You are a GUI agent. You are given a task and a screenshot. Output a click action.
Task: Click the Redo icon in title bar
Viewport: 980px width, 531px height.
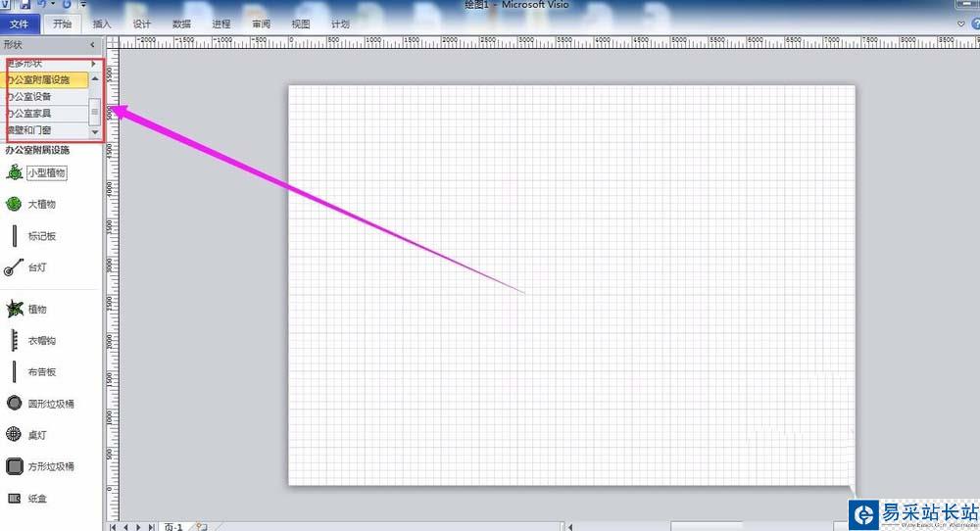(67, 4)
